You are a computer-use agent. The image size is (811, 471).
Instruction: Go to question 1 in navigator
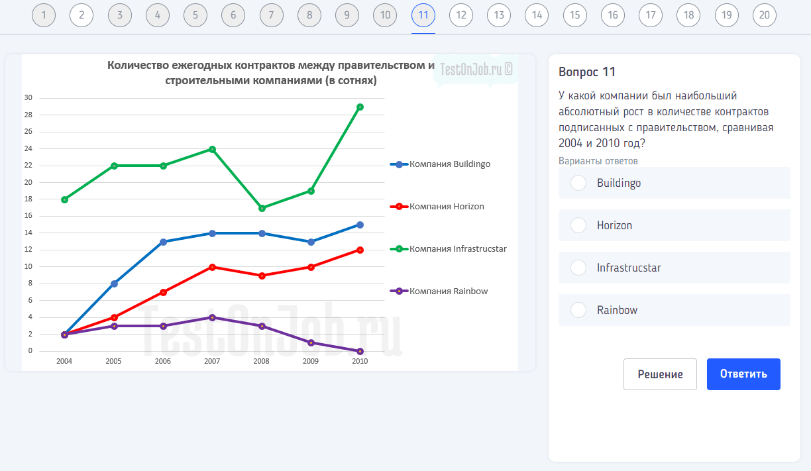(x=43, y=15)
